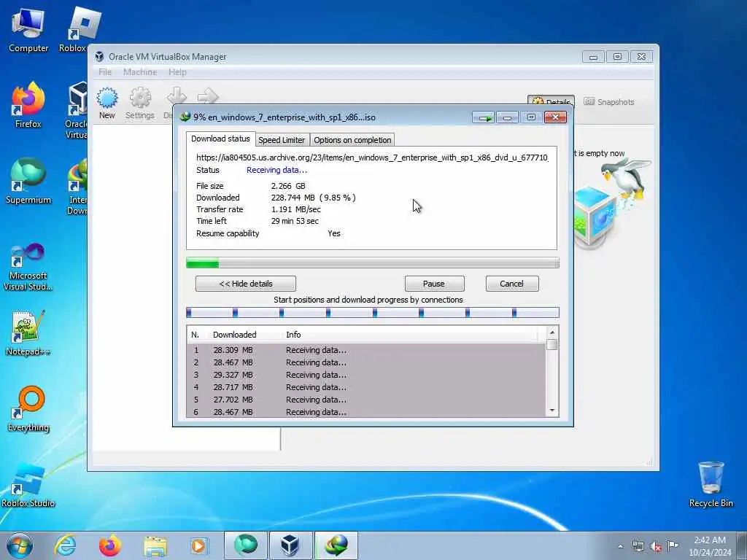Open the Oracle VirtualBox desktop shortcut
The width and height of the screenshot is (747, 560).
[x=76, y=111]
